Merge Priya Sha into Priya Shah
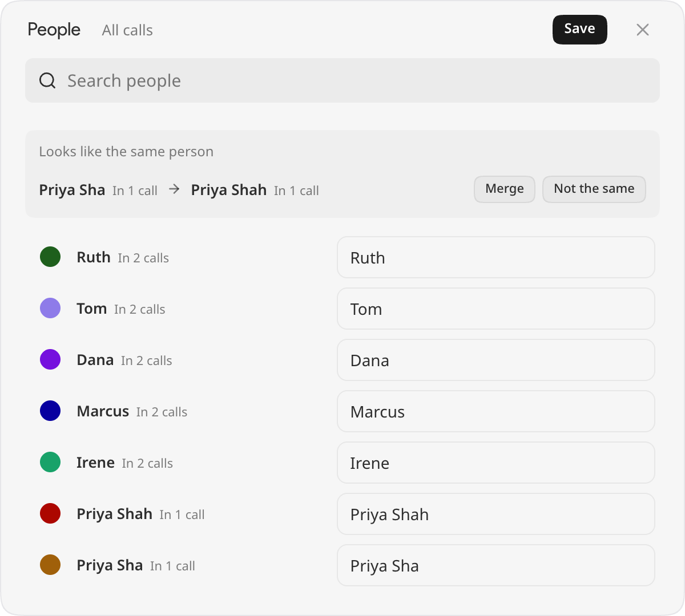The image size is (685, 616). click(505, 189)
